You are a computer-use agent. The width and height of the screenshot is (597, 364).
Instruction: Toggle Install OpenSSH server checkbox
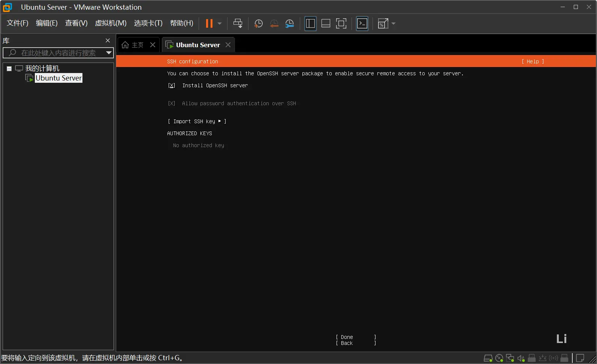click(172, 85)
